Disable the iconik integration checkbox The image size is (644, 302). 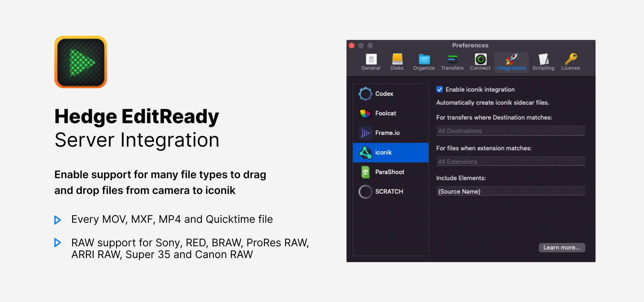click(439, 90)
